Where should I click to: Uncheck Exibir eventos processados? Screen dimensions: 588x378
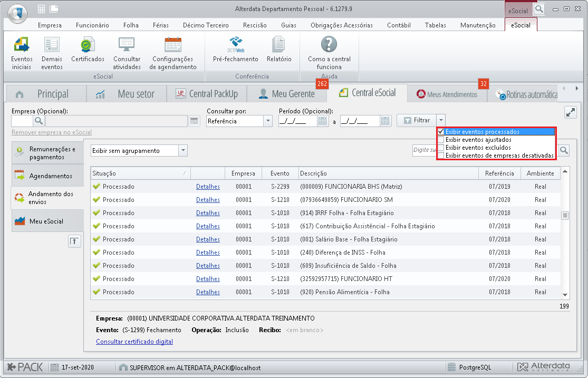tap(441, 132)
